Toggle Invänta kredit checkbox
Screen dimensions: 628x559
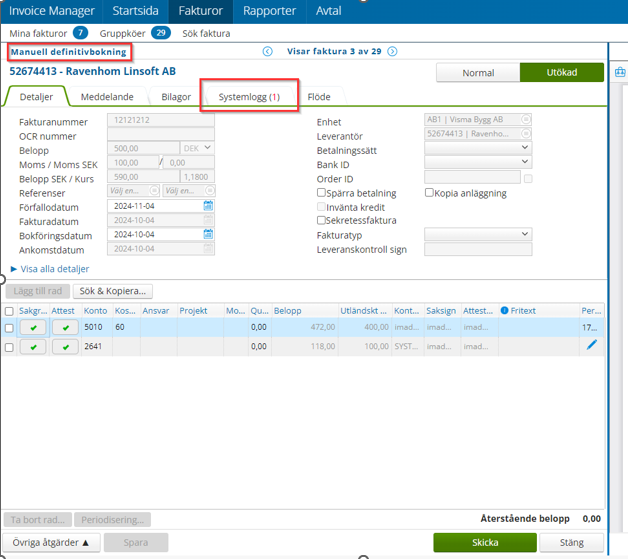pos(321,207)
